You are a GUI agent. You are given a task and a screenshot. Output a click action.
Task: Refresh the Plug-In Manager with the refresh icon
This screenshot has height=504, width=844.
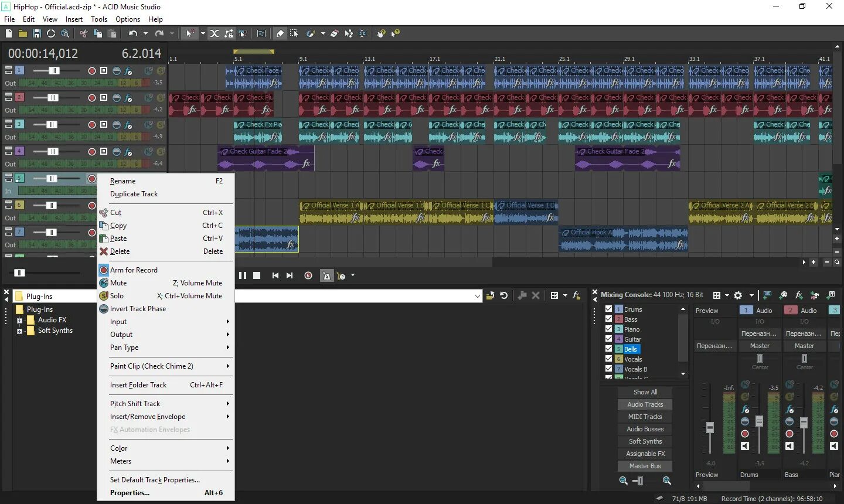pyautogui.click(x=504, y=295)
